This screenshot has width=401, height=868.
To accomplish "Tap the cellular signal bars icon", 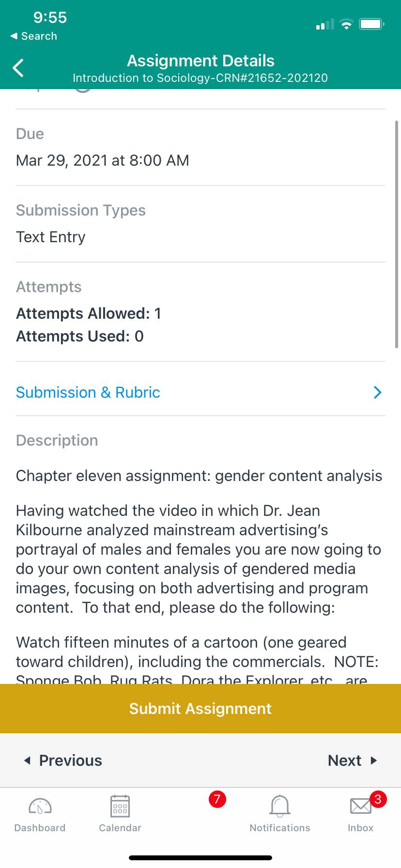I will (x=325, y=24).
